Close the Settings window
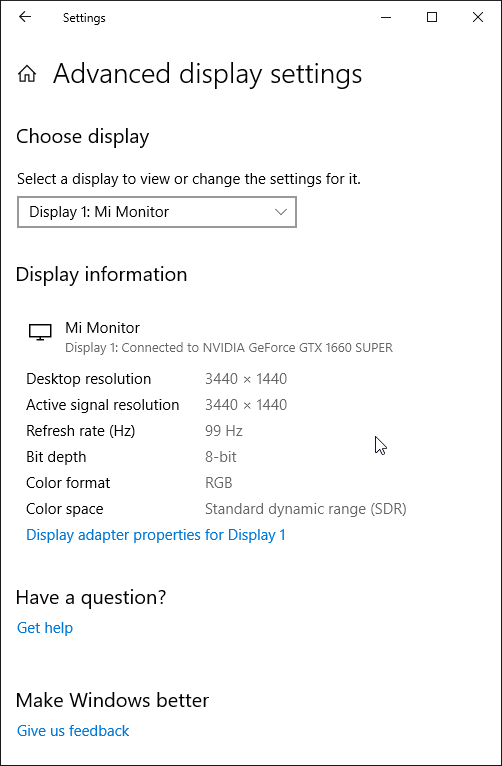This screenshot has width=502, height=766. (x=478, y=18)
